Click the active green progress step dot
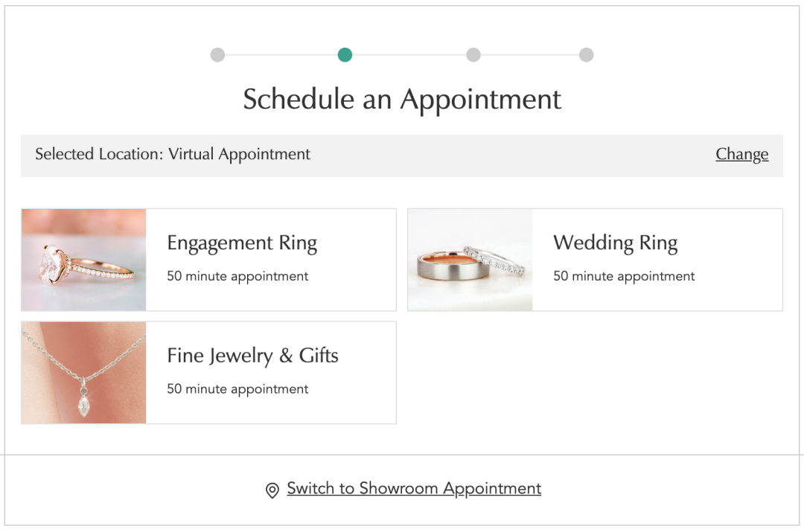This screenshot has width=804, height=532. [x=345, y=55]
